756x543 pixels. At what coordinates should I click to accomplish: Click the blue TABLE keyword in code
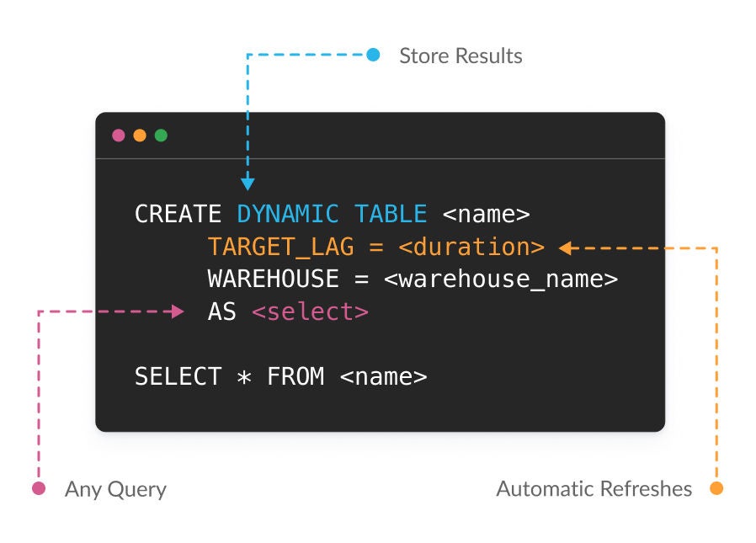390,214
